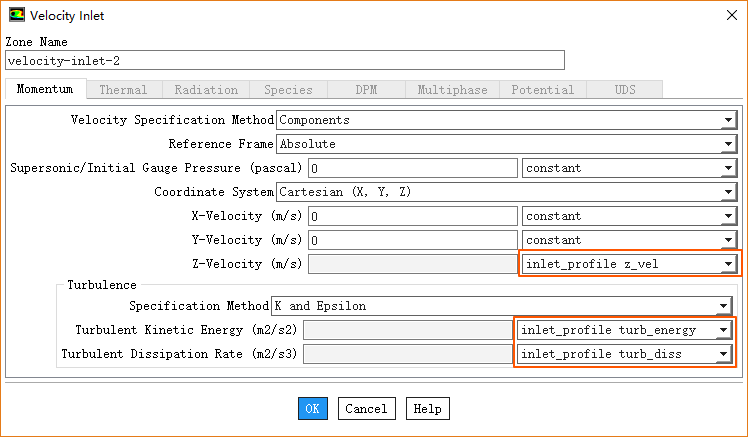
Task: Click the Help button
Action: point(427,409)
